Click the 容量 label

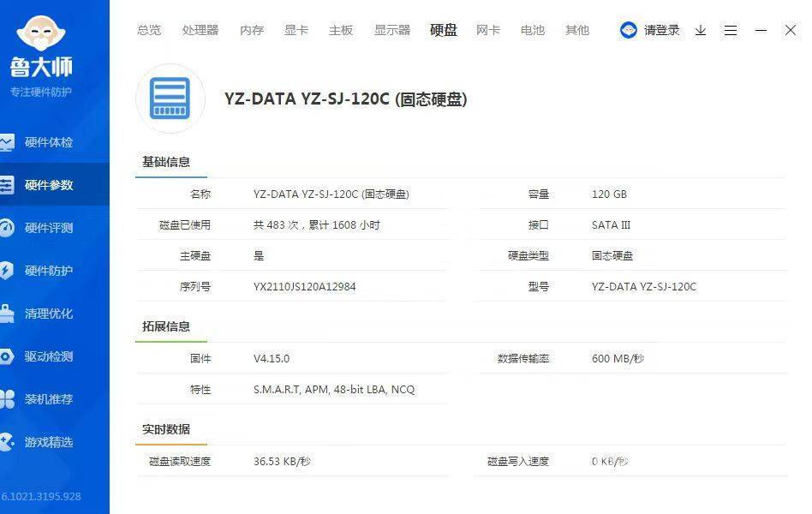tap(539, 194)
